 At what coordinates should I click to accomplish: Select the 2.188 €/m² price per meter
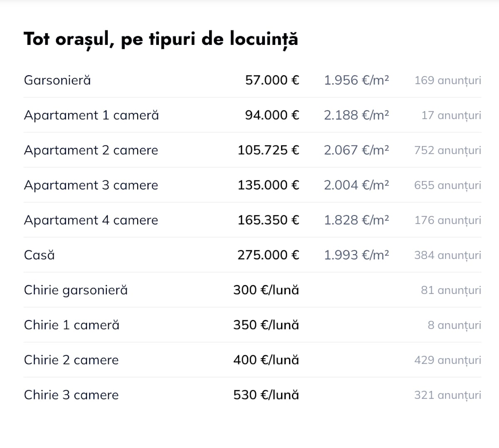pyautogui.click(x=356, y=115)
